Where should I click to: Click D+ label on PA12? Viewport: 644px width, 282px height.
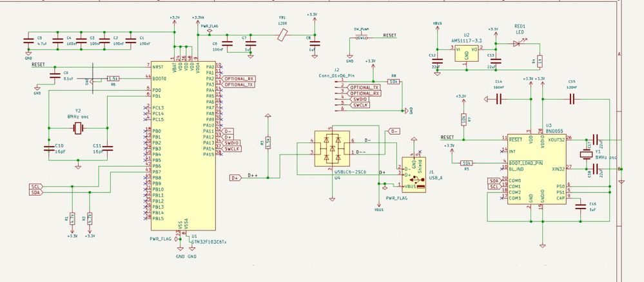(x=229, y=136)
